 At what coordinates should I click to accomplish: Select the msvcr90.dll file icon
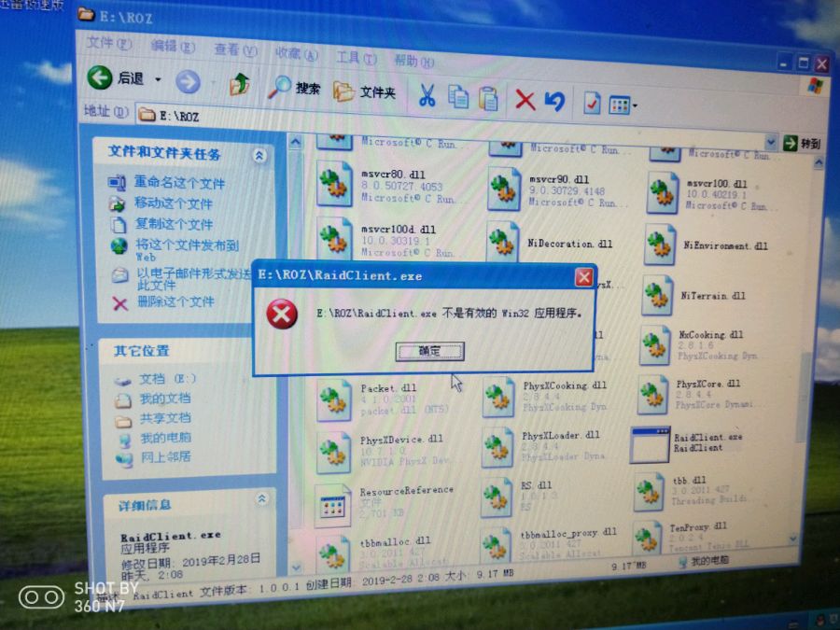pos(504,189)
